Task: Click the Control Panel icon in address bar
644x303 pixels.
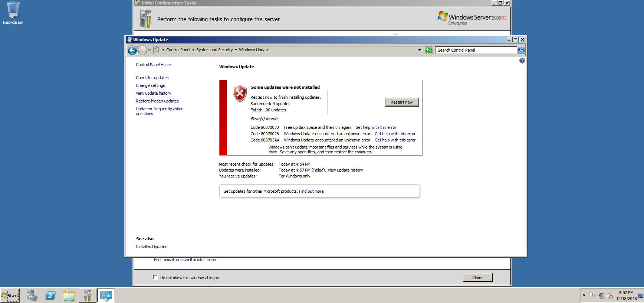Action: click(157, 50)
